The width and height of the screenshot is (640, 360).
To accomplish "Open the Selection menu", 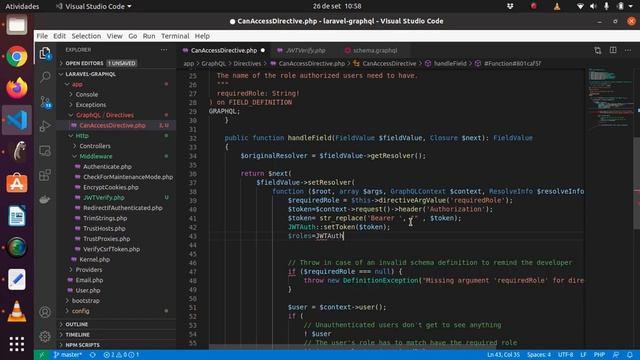I will coord(86,36).
